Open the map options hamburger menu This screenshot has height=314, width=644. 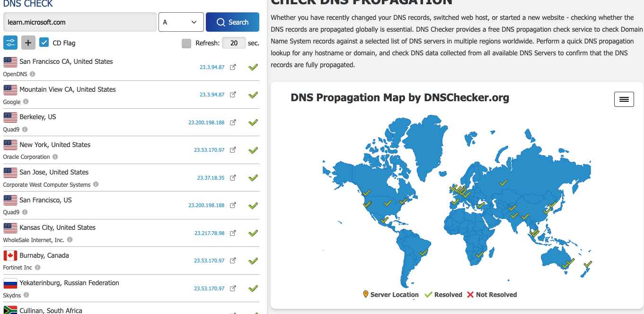(624, 99)
